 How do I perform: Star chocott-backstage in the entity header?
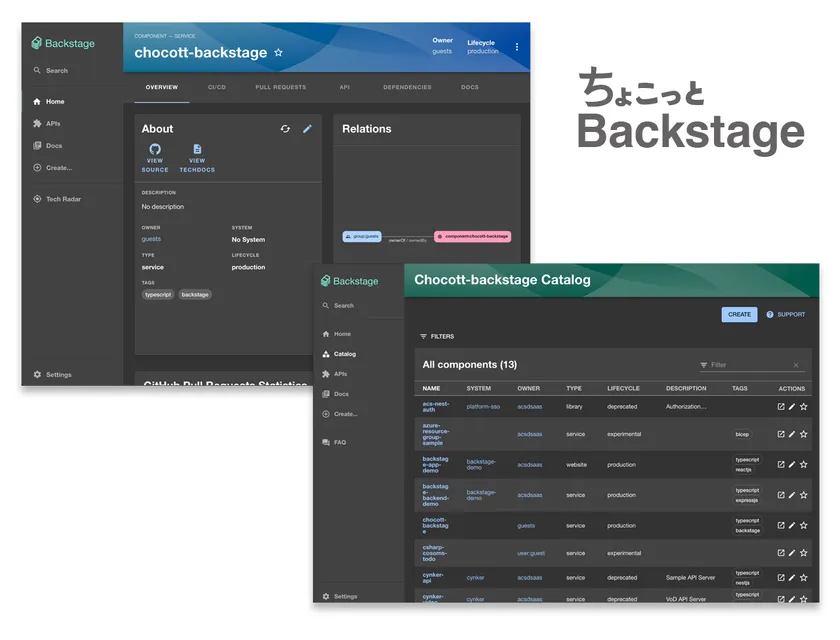point(278,52)
